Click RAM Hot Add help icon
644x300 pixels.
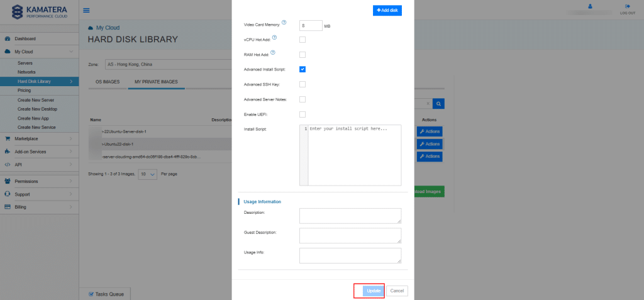(272, 53)
